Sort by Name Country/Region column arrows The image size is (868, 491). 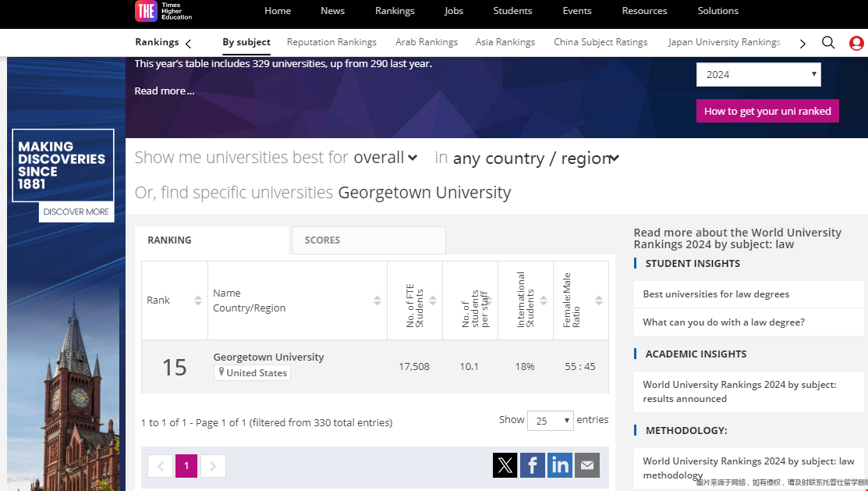[x=377, y=301]
